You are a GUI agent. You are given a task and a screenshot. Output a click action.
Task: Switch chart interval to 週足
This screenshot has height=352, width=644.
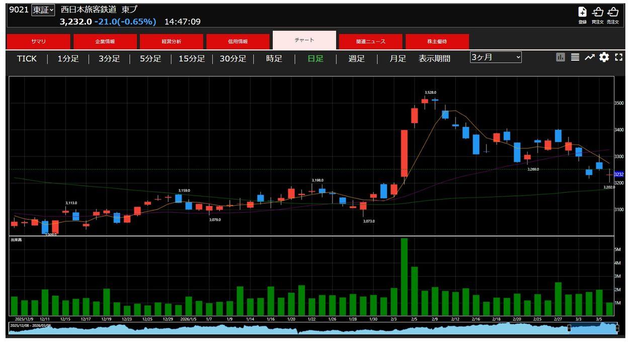point(356,59)
